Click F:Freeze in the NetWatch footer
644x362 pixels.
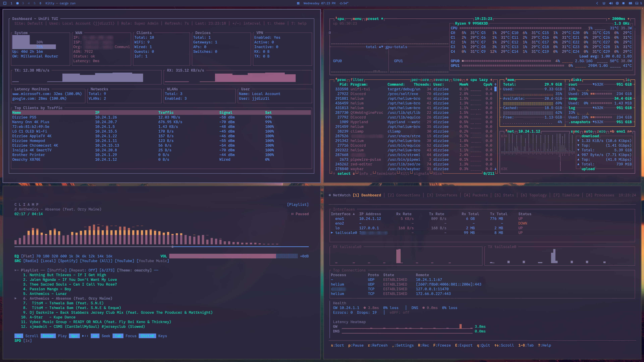coord(442,345)
